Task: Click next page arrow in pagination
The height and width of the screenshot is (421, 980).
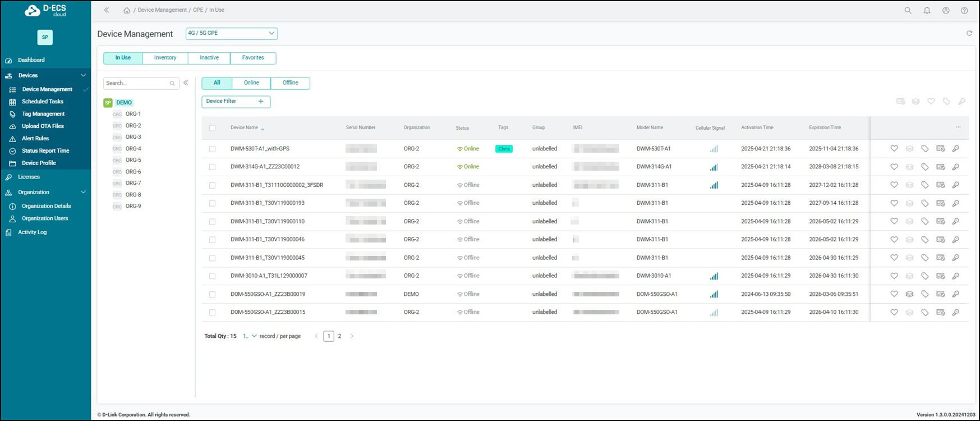Action: (x=352, y=336)
